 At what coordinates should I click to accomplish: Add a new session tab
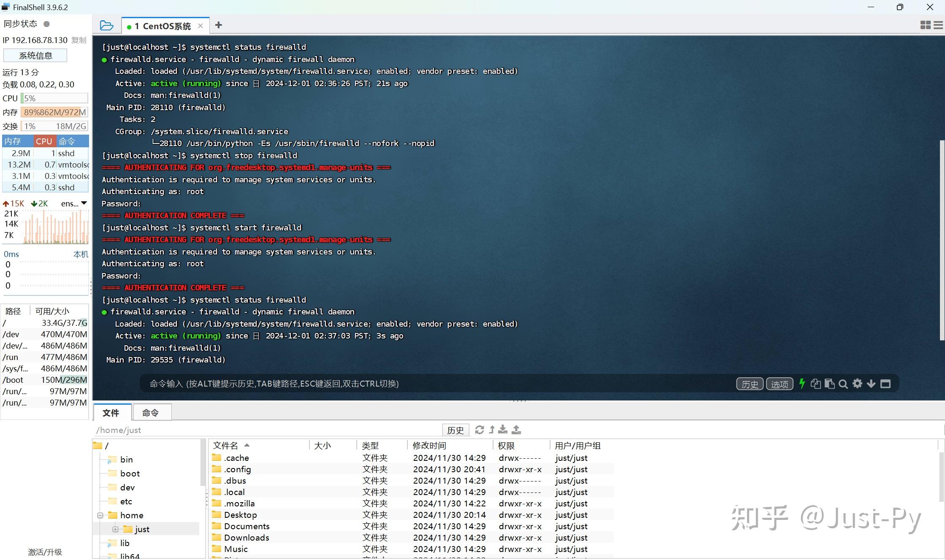coord(218,25)
